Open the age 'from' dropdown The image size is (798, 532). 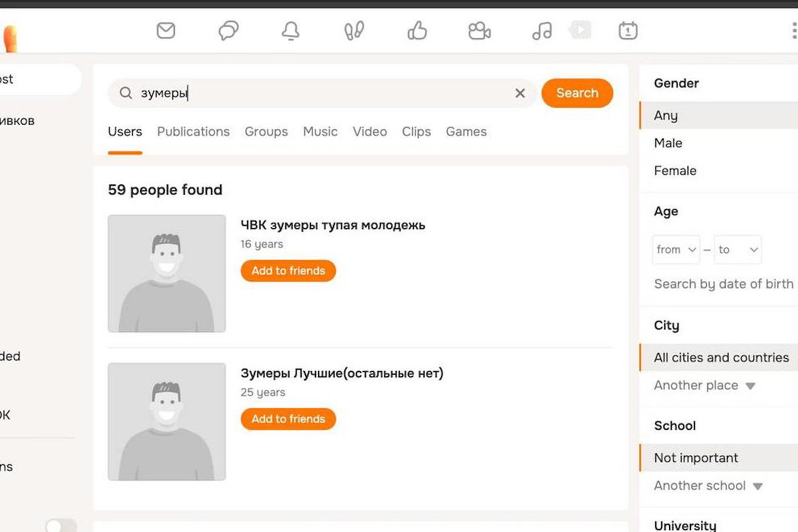coord(676,249)
